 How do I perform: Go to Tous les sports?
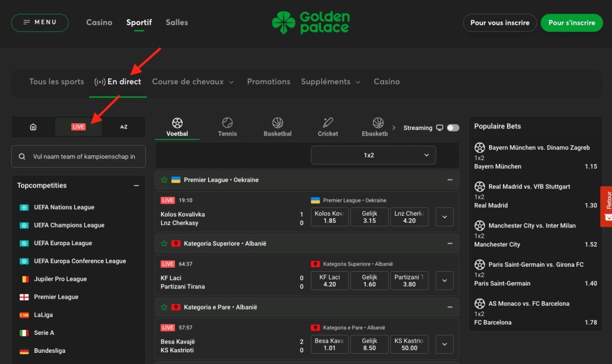(57, 82)
